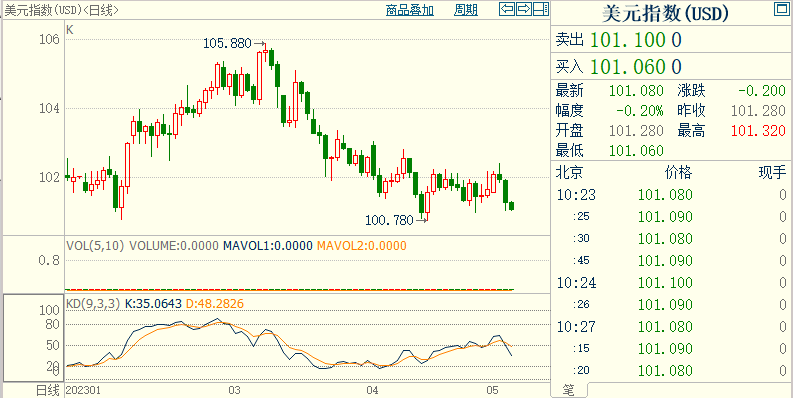The image size is (793, 398).
Task: Click the left arrow chart navigation icon
Action: 507,9
